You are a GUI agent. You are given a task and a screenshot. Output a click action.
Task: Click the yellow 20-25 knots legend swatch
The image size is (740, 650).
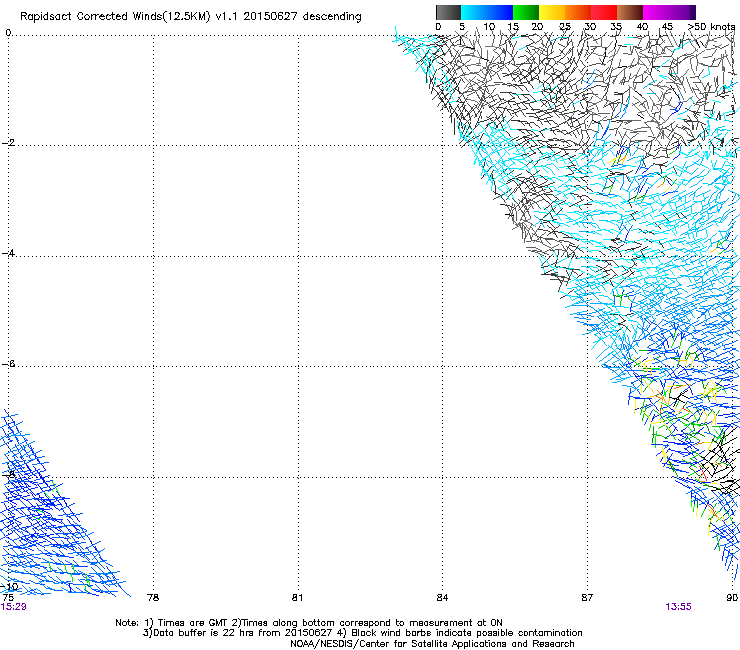coord(552,12)
